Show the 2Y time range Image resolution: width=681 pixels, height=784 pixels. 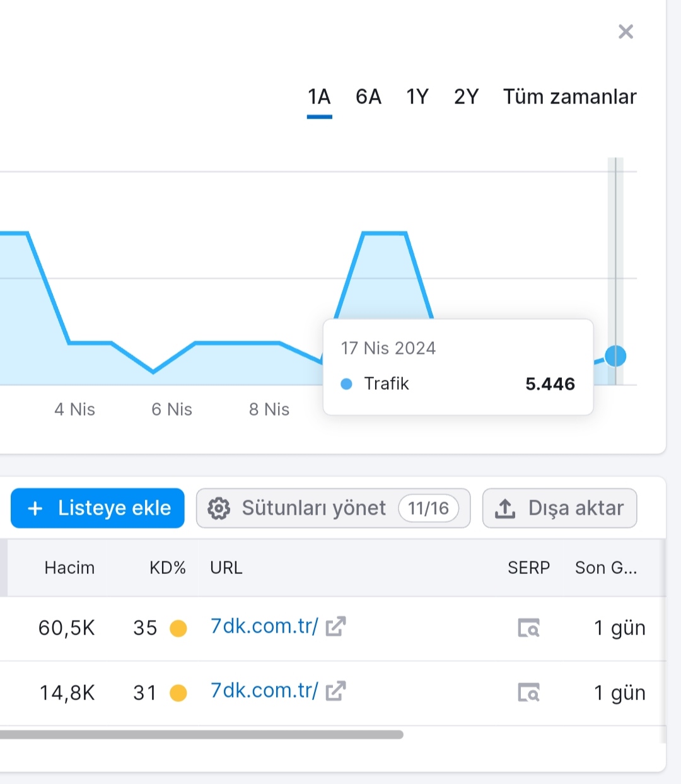466,97
